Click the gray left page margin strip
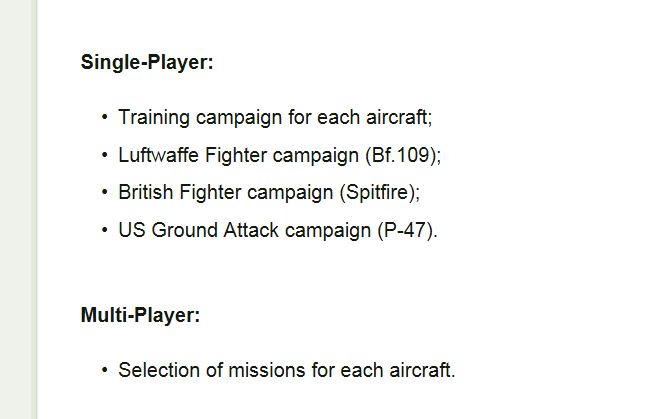 click(18, 210)
